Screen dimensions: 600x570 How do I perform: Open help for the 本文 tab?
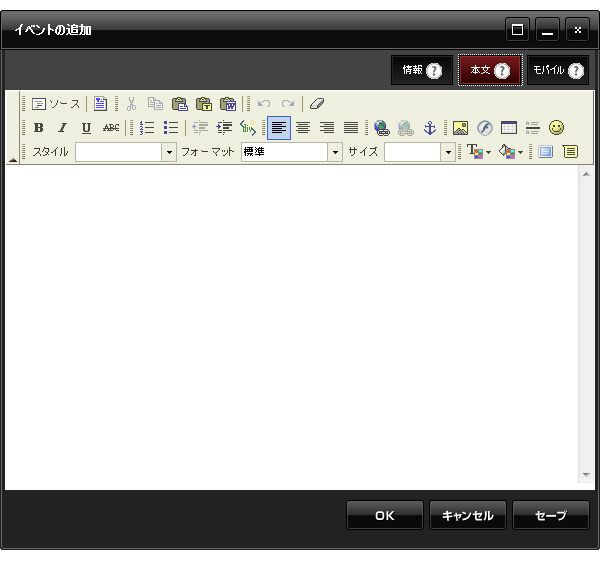tap(502, 71)
